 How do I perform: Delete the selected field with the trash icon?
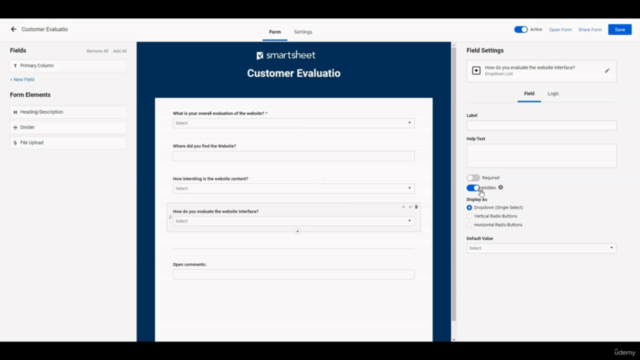point(416,207)
